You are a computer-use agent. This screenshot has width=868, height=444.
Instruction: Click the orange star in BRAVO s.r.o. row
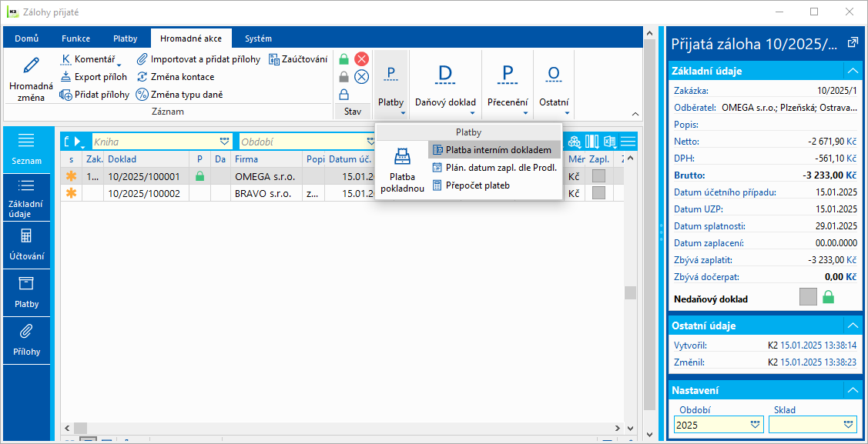tap(71, 193)
